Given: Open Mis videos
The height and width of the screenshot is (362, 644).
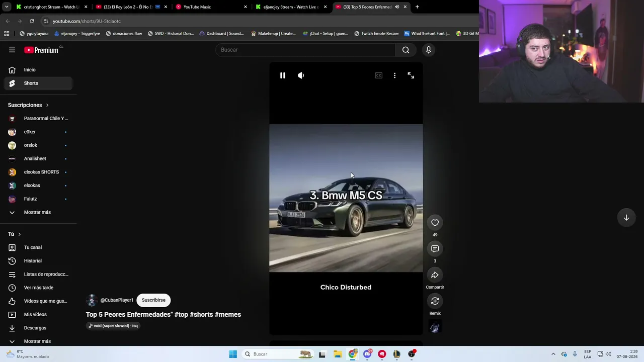Looking at the screenshot, I should click(38, 314).
